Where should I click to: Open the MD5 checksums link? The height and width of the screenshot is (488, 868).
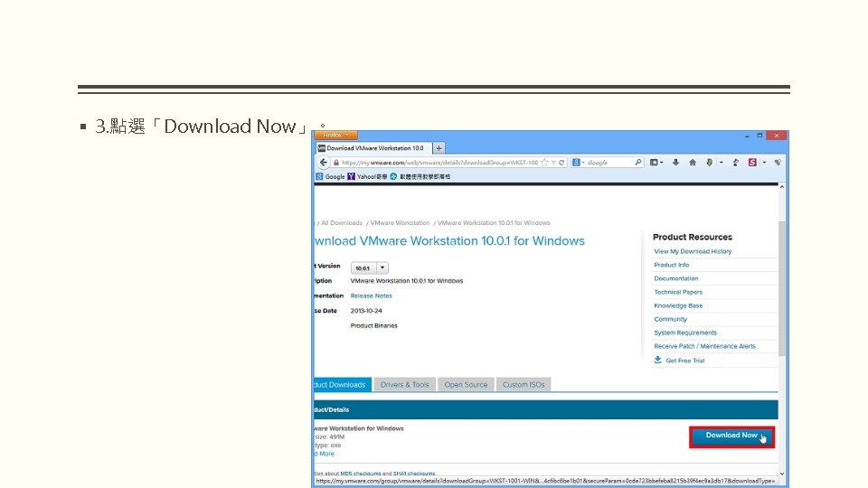tap(361, 474)
